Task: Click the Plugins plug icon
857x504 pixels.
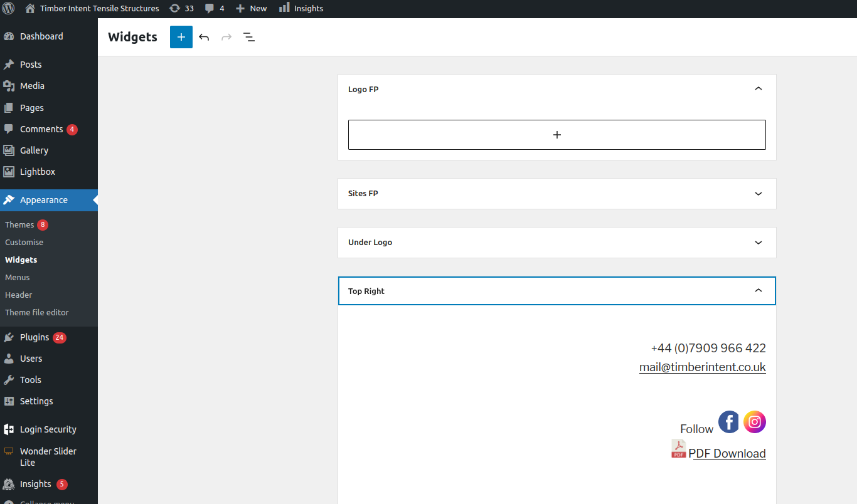Action: (9, 337)
